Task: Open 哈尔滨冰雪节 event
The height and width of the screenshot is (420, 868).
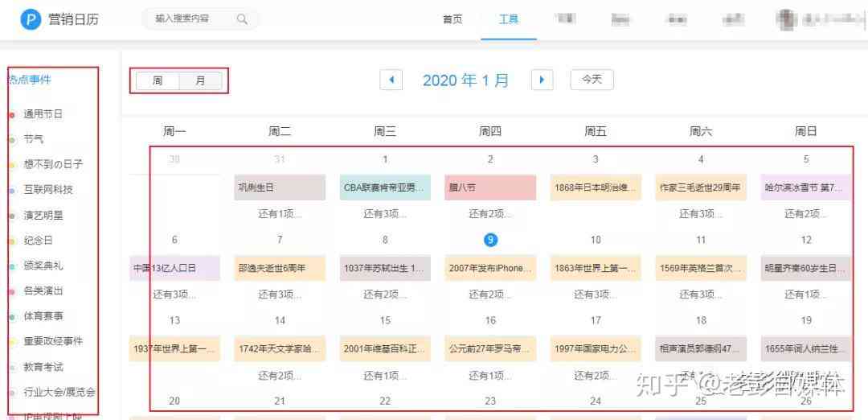Action: coord(806,187)
